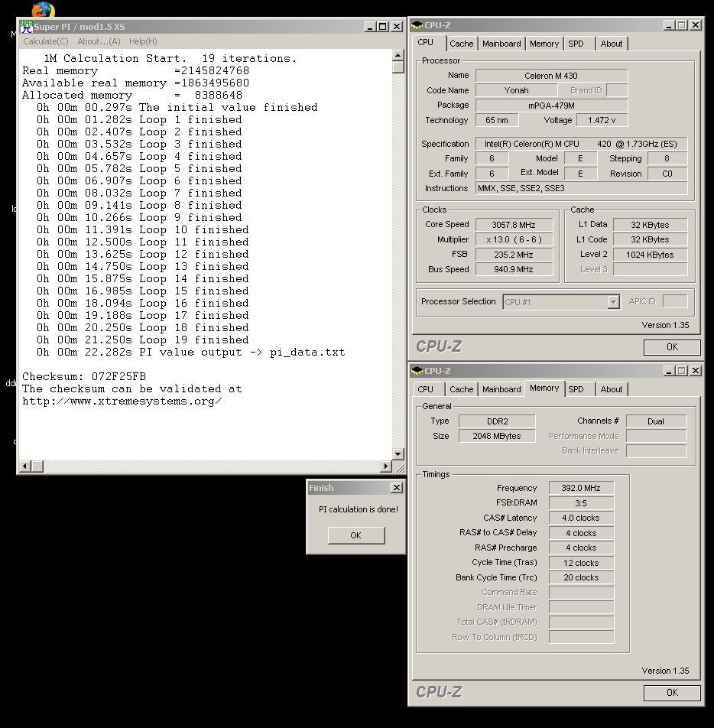Viewport: 714px width, 728px height.
Task: Click the memory Frequency value 392.0 MHz
Action: coord(581,488)
